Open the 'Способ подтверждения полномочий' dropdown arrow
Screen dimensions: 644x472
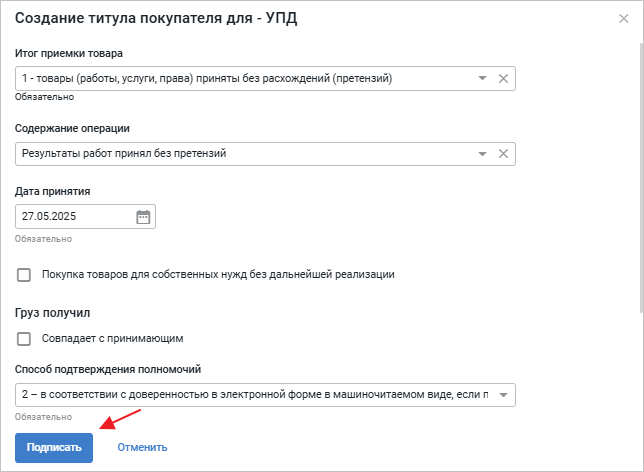[x=502, y=395]
